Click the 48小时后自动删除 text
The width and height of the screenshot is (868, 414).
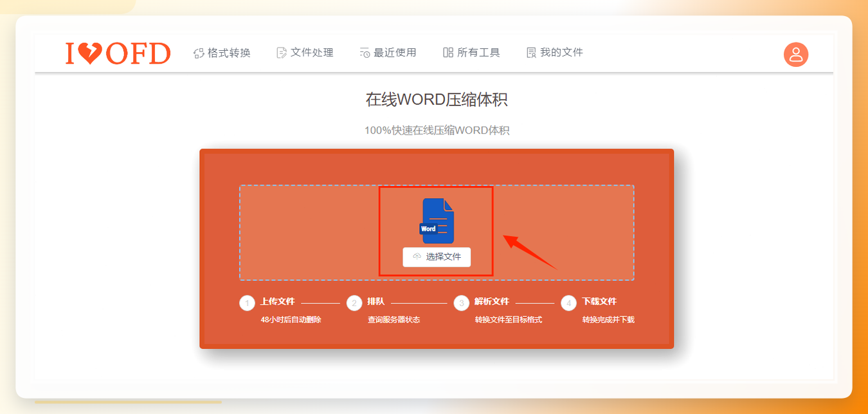tap(291, 319)
